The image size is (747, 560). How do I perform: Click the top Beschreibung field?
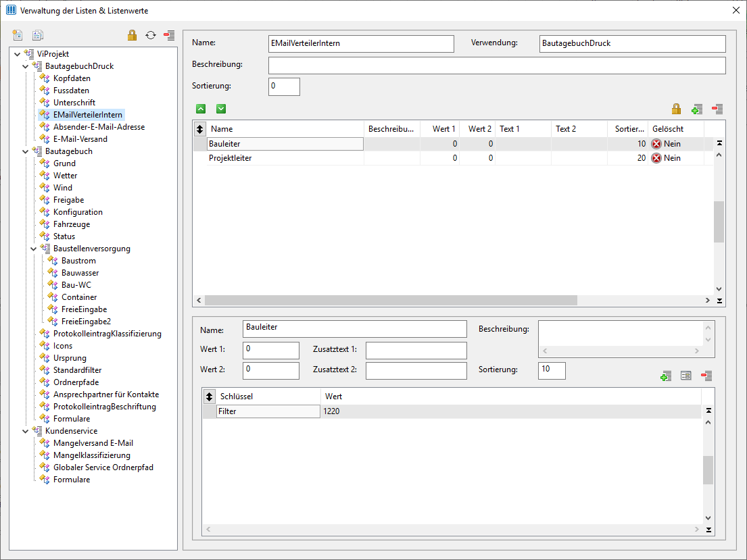point(497,66)
